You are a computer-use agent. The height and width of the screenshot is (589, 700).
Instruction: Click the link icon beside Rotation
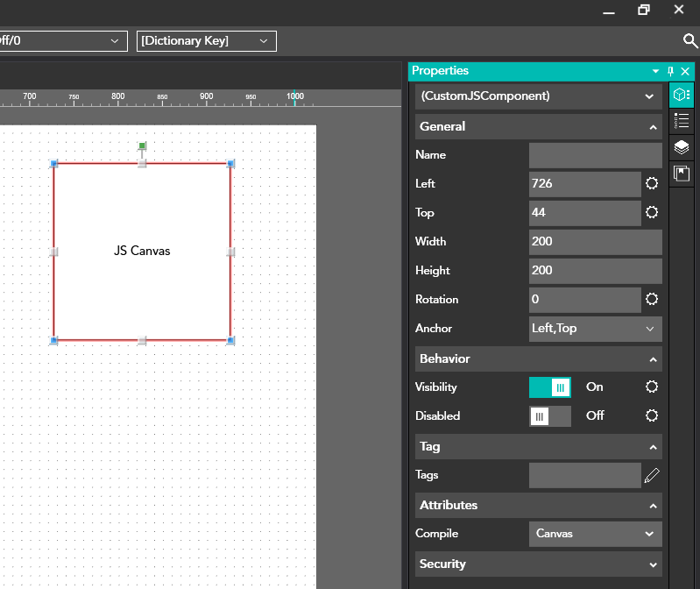point(652,300)
